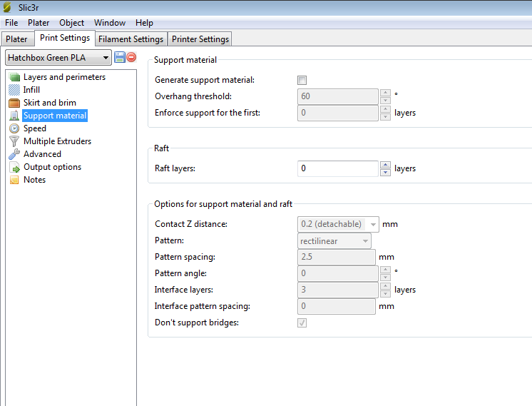This screenshot has width=532, height=406.
Task: Open the Infill settings page
Action: (31, 90)
